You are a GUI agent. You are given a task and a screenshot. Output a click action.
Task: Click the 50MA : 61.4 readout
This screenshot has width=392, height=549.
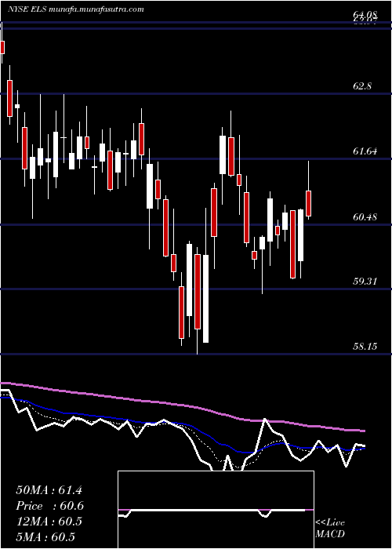point(49,490)
